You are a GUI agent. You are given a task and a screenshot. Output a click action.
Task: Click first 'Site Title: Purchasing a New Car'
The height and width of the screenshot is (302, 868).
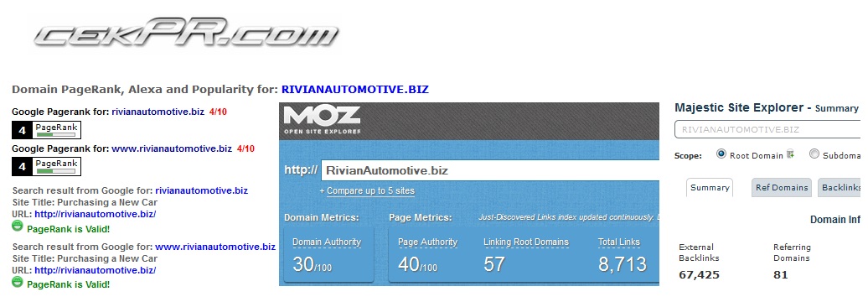click(85, 202)
